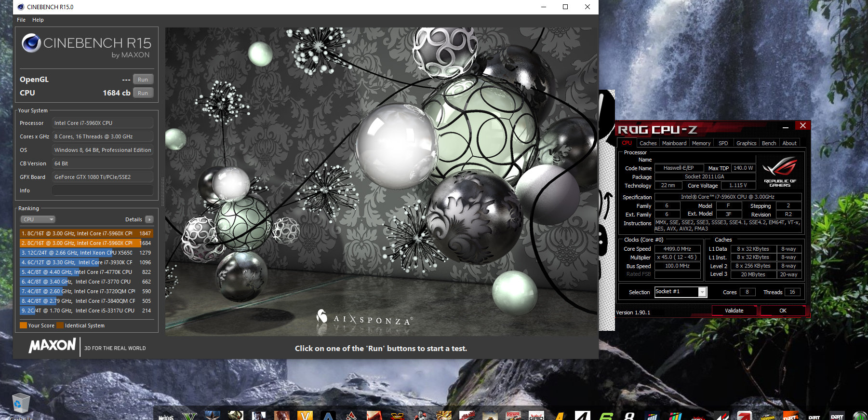Select the i7-3770 ranking row

pos(86,282)
